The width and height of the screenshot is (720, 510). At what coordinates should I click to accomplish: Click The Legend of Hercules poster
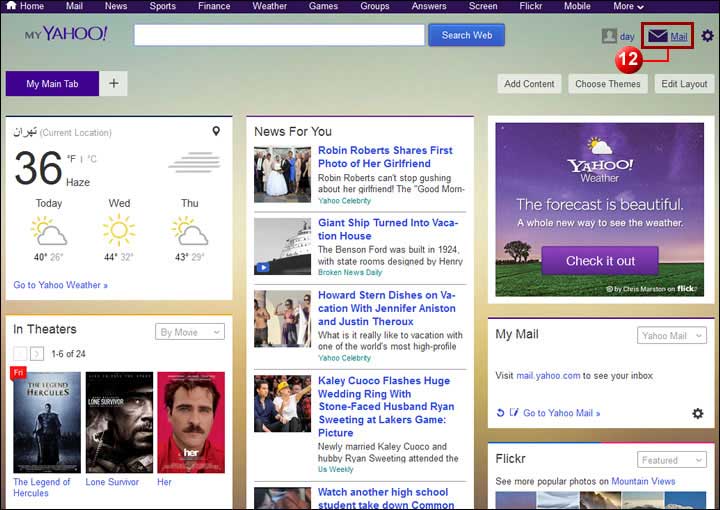pos(47,422)
